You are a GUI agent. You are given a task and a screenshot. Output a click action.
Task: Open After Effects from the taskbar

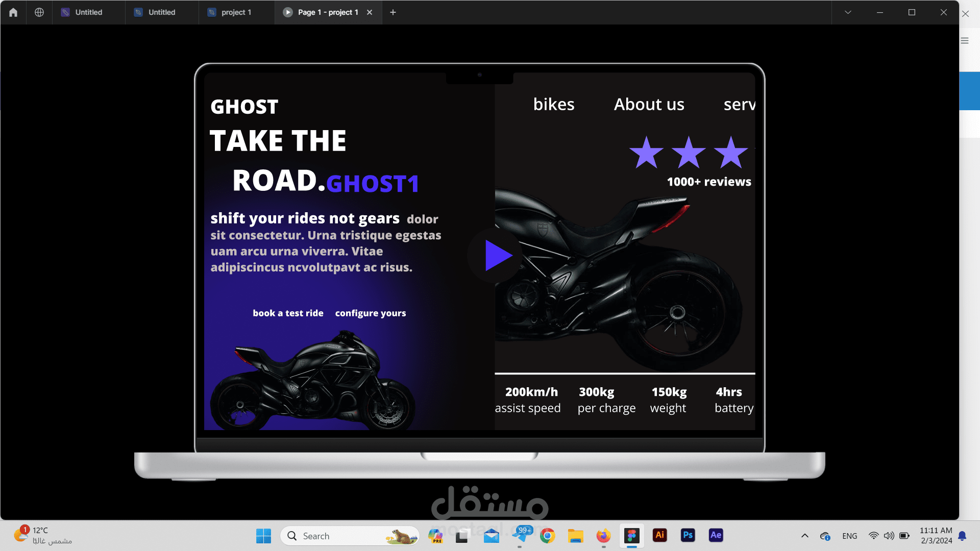pyautogui.click(x=716, y=535)
